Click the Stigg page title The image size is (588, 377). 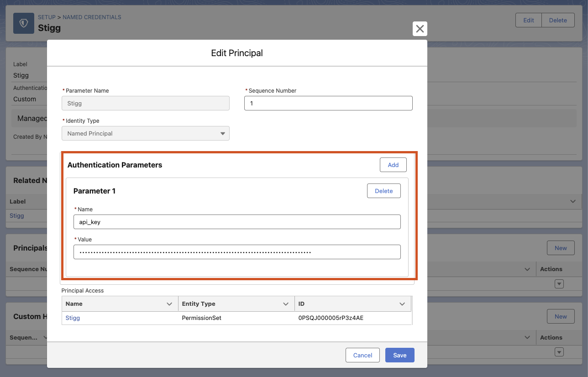pos(49,28)
